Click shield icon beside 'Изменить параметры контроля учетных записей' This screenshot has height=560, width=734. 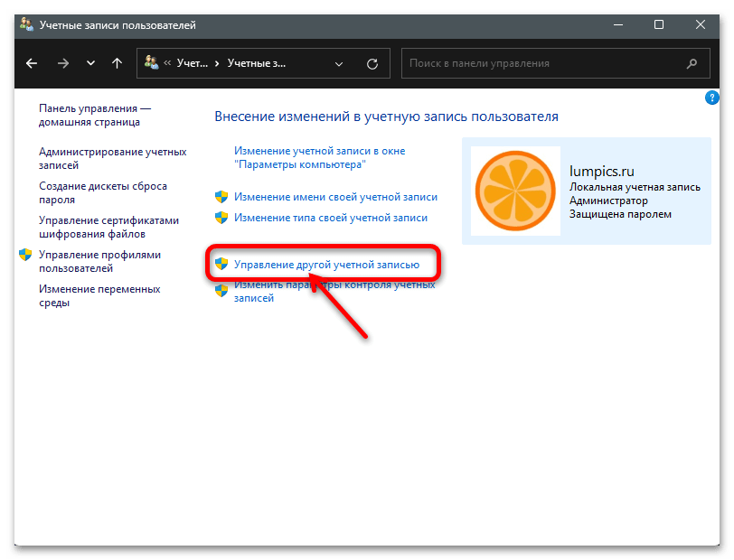pyautogui.click(x=221, y=291)
